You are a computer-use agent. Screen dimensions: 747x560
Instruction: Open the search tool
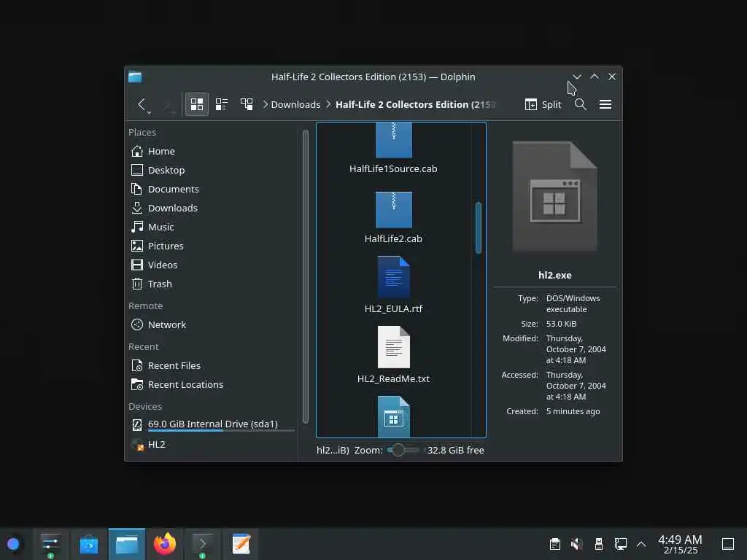point(580,104)
